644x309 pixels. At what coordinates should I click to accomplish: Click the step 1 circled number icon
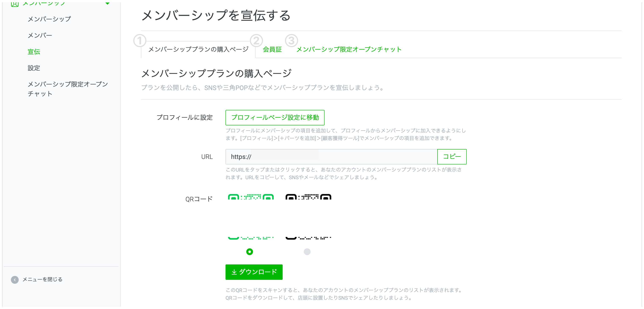pos(139,41)
